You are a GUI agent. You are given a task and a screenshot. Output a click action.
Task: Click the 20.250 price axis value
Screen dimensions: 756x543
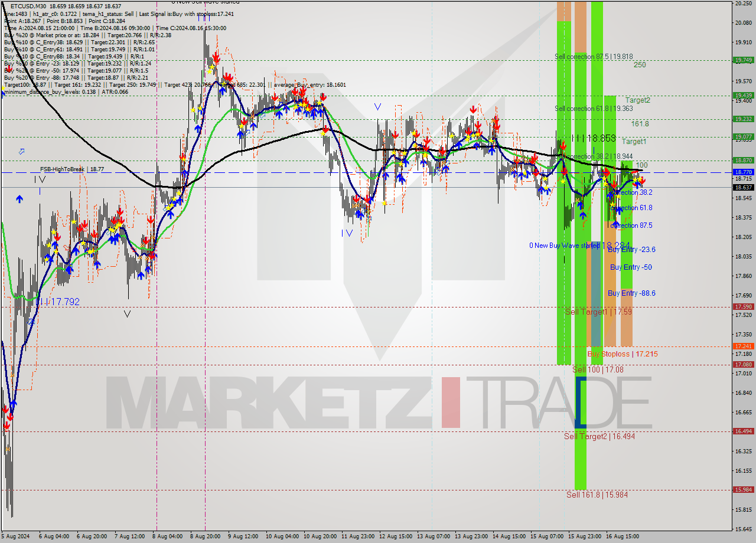[743, 4]
